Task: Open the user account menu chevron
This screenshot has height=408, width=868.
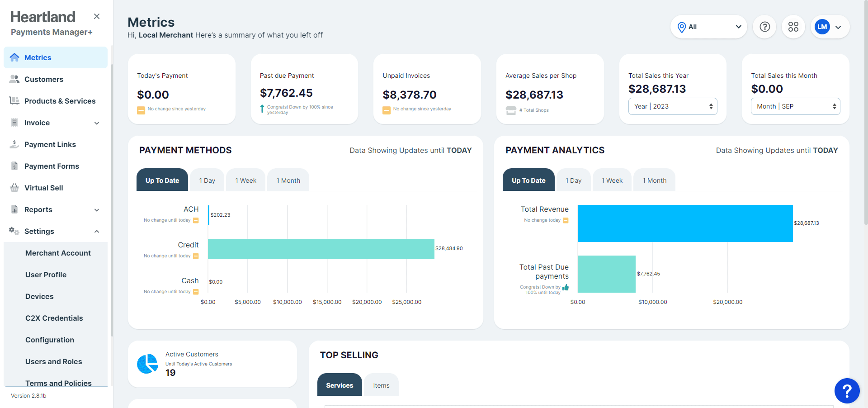Action: tap(838, 27)
